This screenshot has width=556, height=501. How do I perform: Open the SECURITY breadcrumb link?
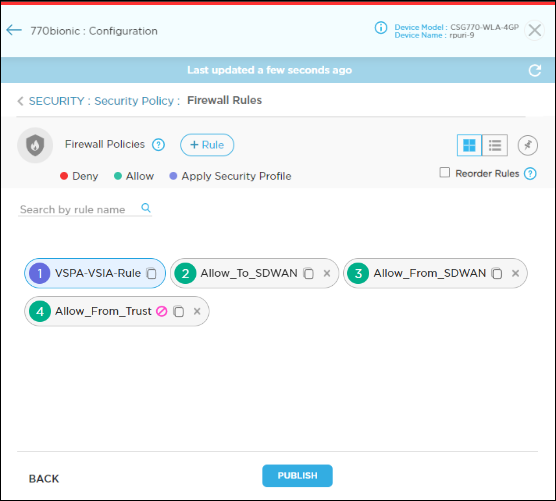(56, 101)
